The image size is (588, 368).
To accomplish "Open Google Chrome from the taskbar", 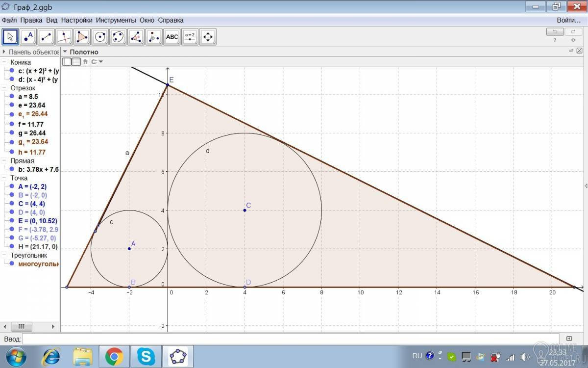I will (x=114, y=357).
